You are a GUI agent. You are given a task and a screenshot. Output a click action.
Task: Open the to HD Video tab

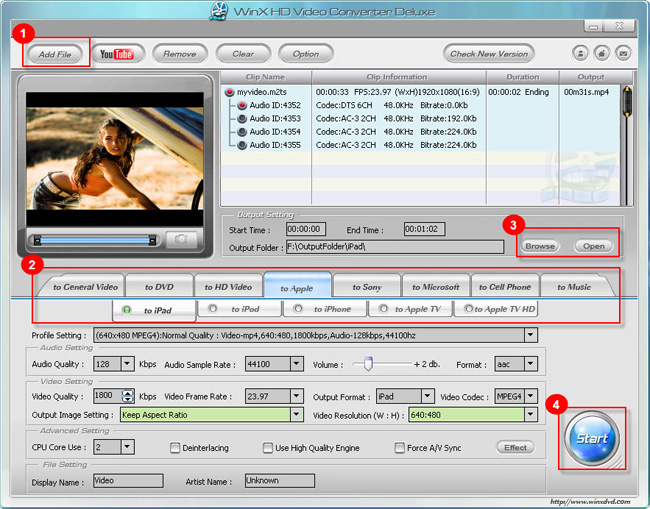click(228, 287)
